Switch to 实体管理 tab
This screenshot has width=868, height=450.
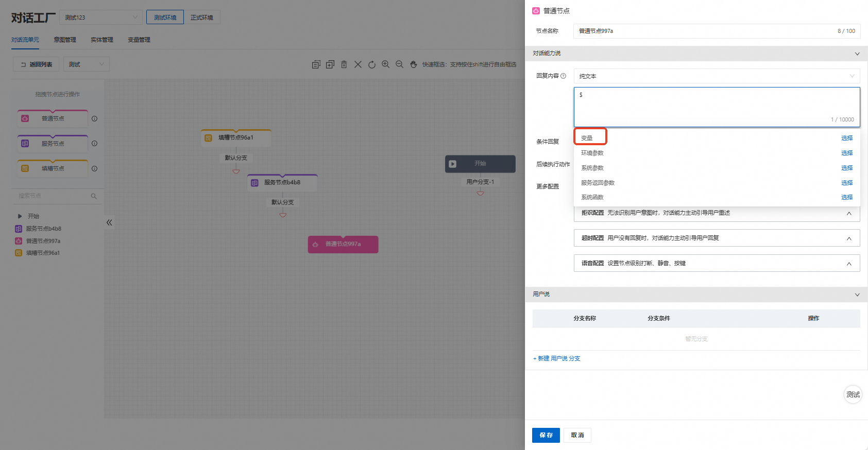coord(102,40)
